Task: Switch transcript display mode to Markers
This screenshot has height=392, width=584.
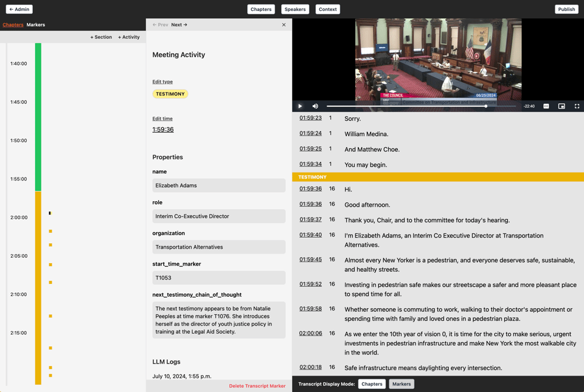Action: pyautogui.click(x=401, y=384)
